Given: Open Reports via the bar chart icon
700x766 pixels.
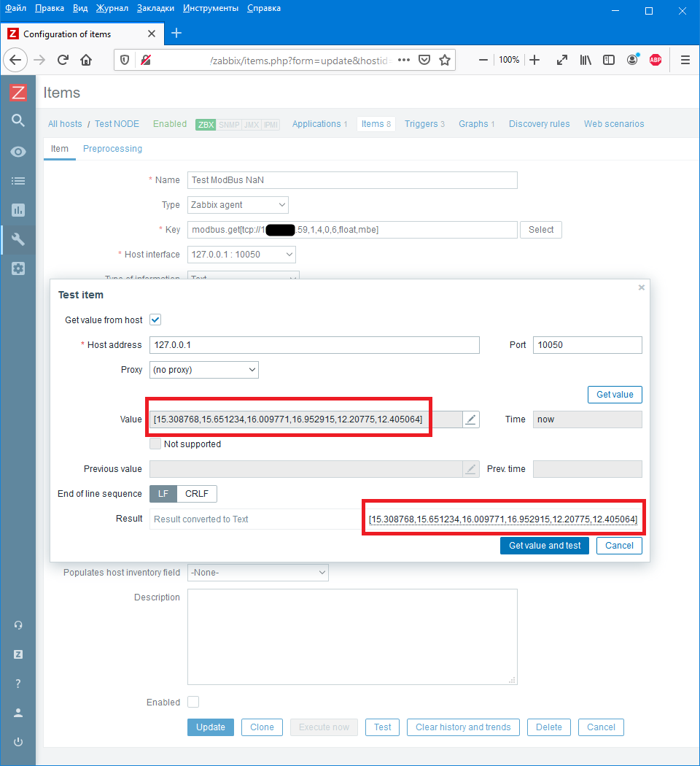Looking at the screenshot, I should click(x=18, y=210).
